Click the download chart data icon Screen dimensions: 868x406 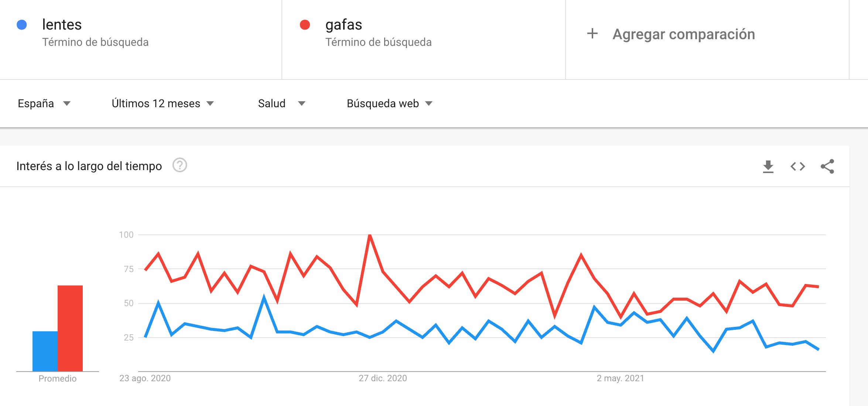(768, 166)
